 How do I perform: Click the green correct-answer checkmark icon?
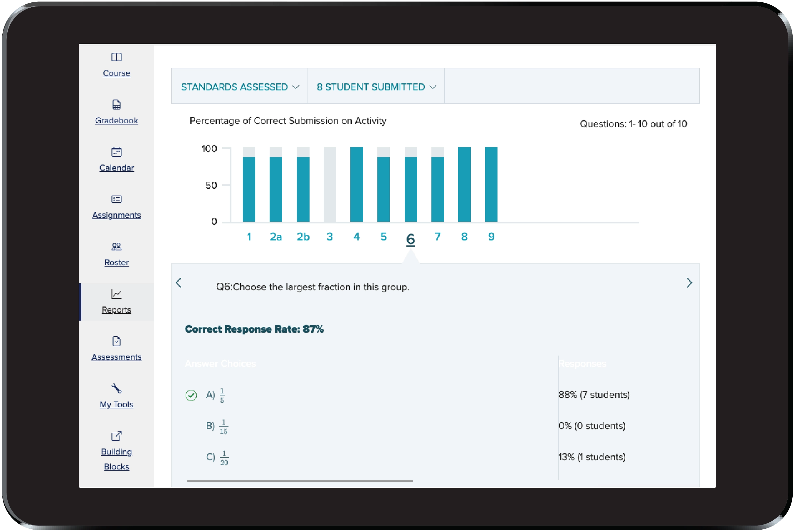coord(191,395)
